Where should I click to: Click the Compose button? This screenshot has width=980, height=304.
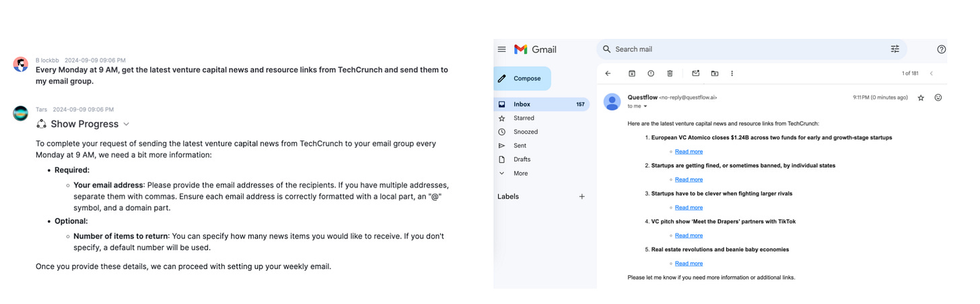pos(522,78)
